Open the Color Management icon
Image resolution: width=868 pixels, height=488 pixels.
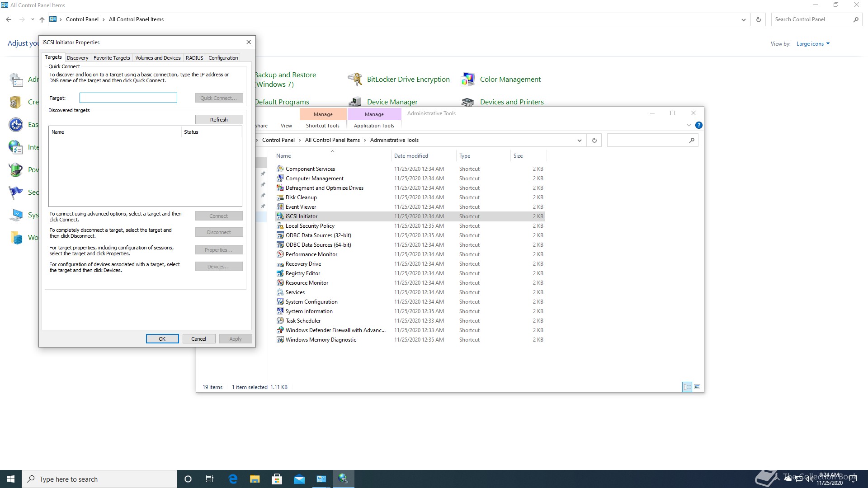(467, 80)
